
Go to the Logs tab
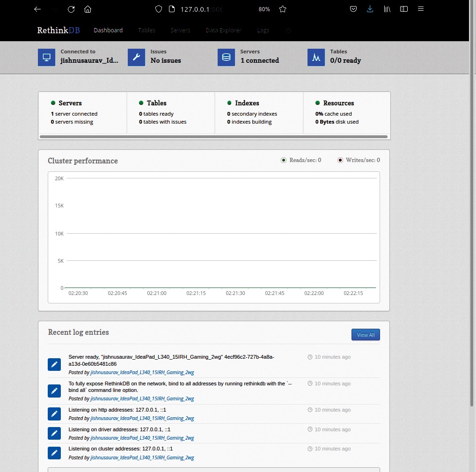[x=263, y=30]
